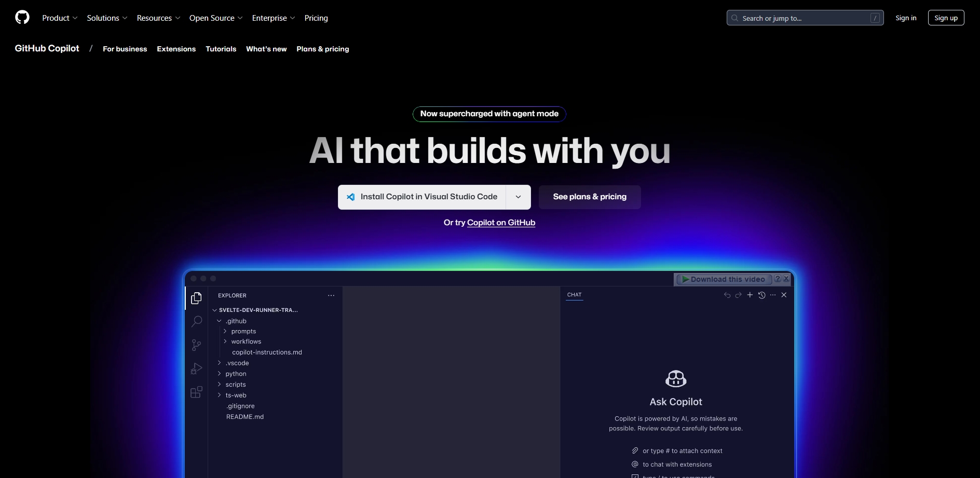Image resolution: width=980 pixels, height=478 pixels.
Task: Open the Tutorials tab
Action: (221, 49)
